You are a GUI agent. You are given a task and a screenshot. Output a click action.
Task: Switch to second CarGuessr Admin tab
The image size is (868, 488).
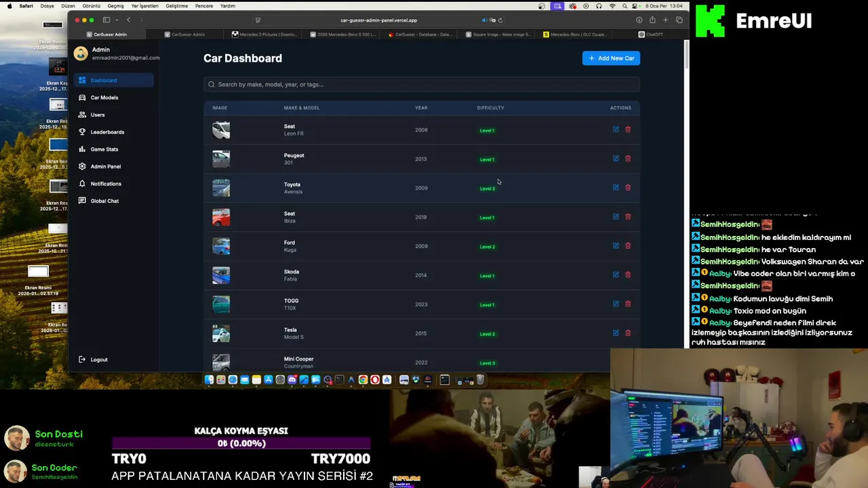click(184, 34)
